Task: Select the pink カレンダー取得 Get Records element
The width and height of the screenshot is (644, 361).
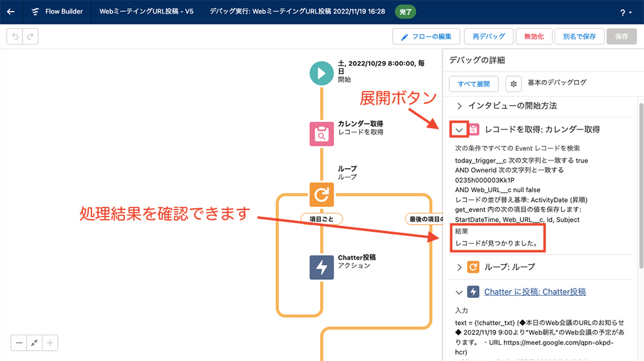Action: [x=321, y=133]
